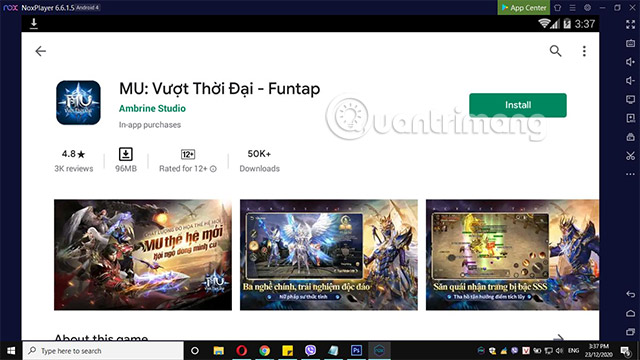The image size is (640, 360).
Task: Open download notification in Android status bar
Action: (34, 24)
